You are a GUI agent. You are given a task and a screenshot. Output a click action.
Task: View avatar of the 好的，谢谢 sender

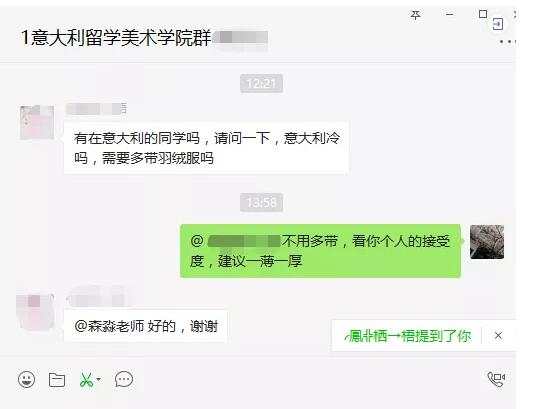tap(35, 312)
